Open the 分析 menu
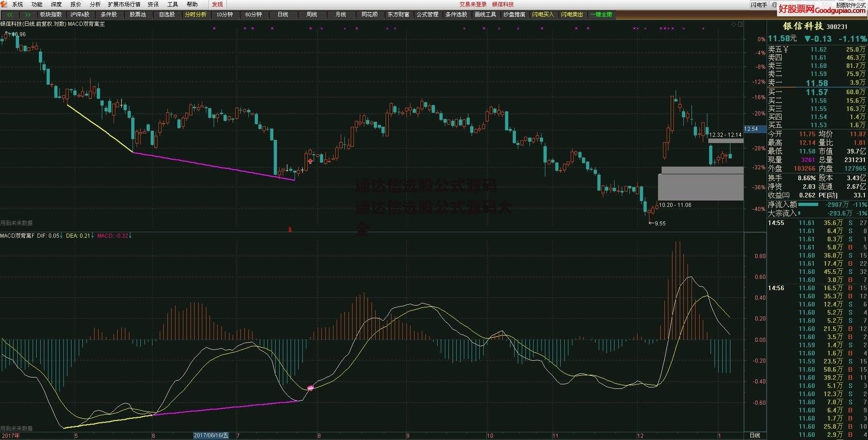Image resolution: width=868 pixels, height=440 pixels. click(x=95, y=5)
